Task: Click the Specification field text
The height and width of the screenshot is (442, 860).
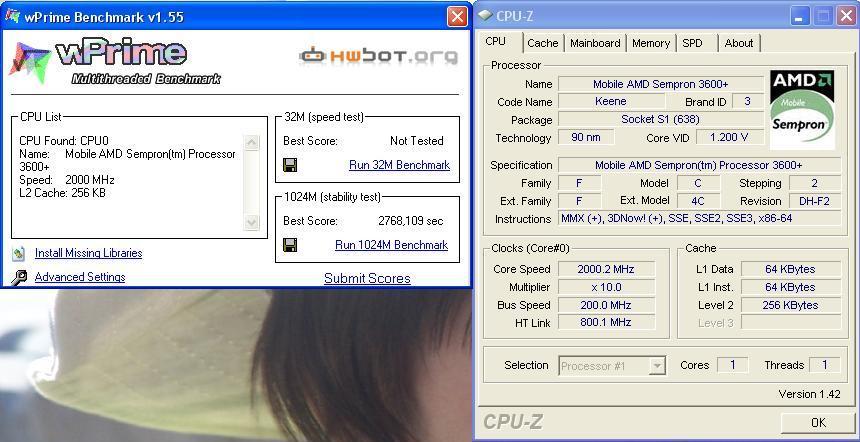Action: tap(699, 165)
